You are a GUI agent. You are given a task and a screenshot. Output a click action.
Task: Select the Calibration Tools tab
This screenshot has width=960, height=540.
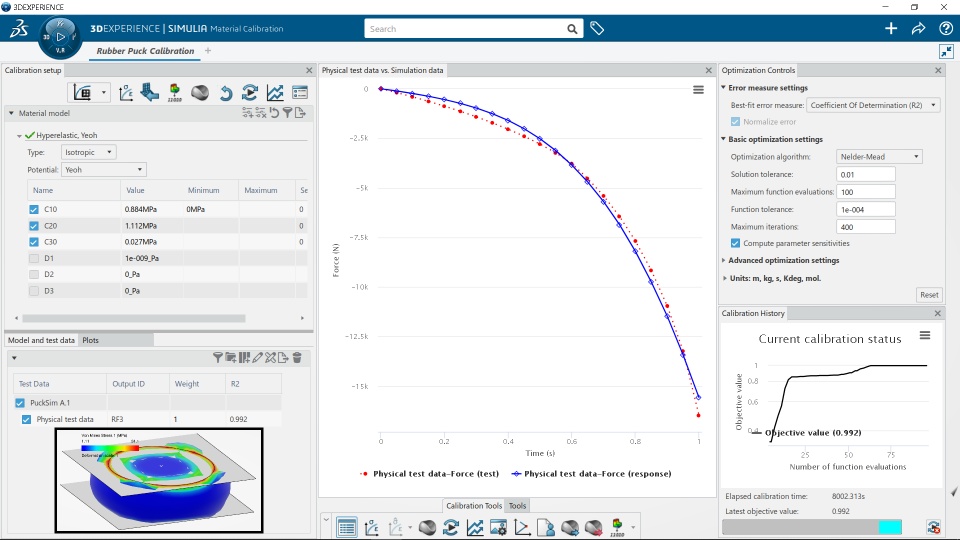pos(474,506)
